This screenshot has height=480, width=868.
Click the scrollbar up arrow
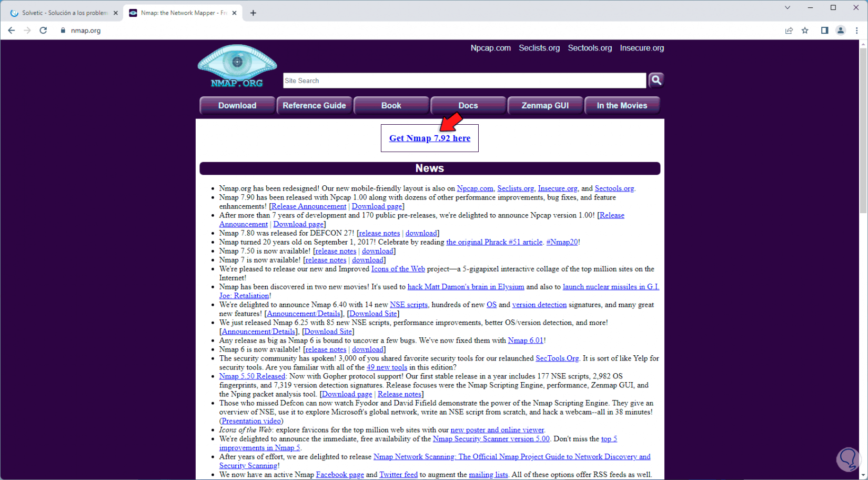tap(863, 44)
